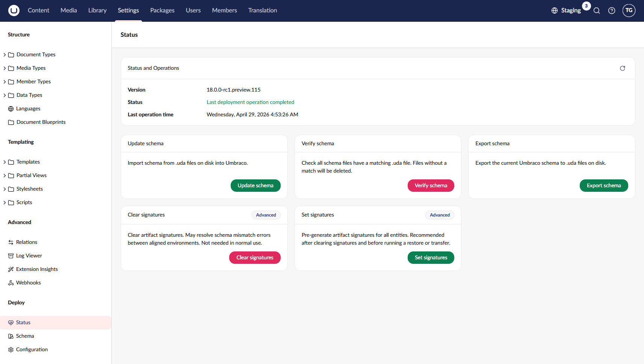Click the Scripts folder icon
Screen dimensions: 644x364
pyautogui.click(x=11, y=203)
